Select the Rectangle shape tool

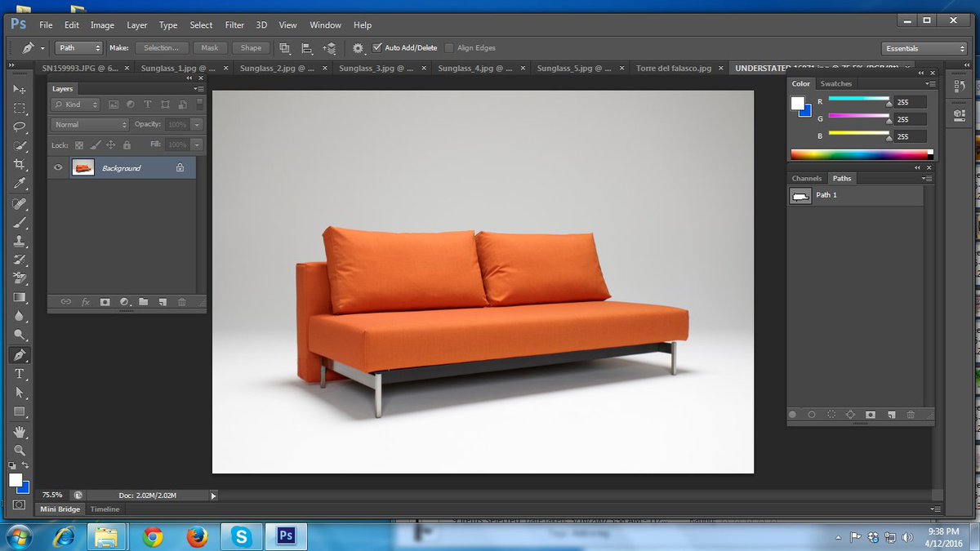(20, 411)
